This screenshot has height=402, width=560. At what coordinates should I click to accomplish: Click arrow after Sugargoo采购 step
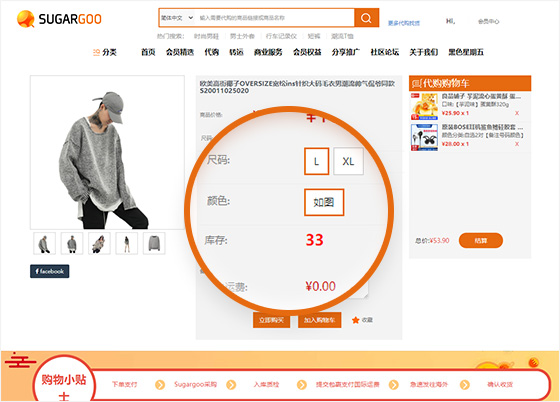coord(231,385)
